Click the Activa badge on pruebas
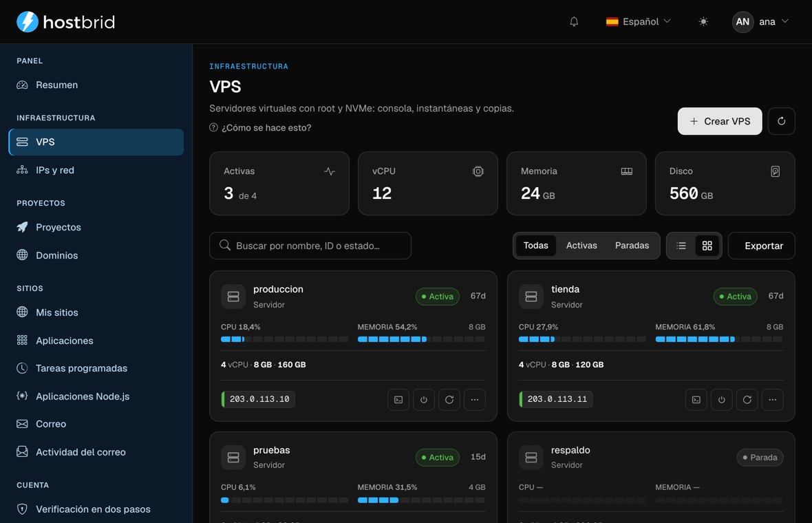Viewport: 812px width, 523px height. 438,457
